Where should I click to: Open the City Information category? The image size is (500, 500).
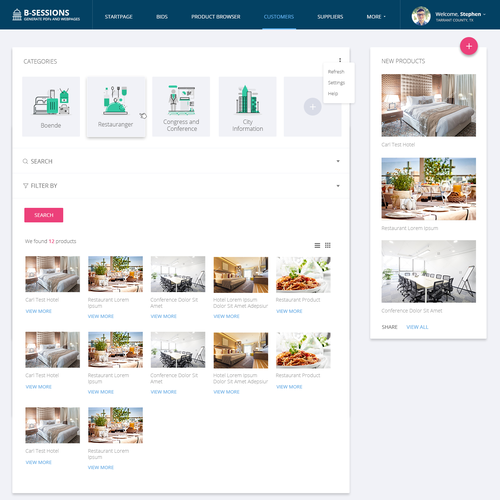[247, 107]
